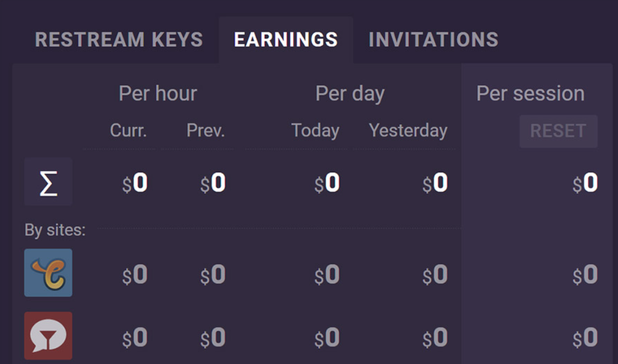Click the orange letter C site icon
618x364 pixels.
click(48, 273)
